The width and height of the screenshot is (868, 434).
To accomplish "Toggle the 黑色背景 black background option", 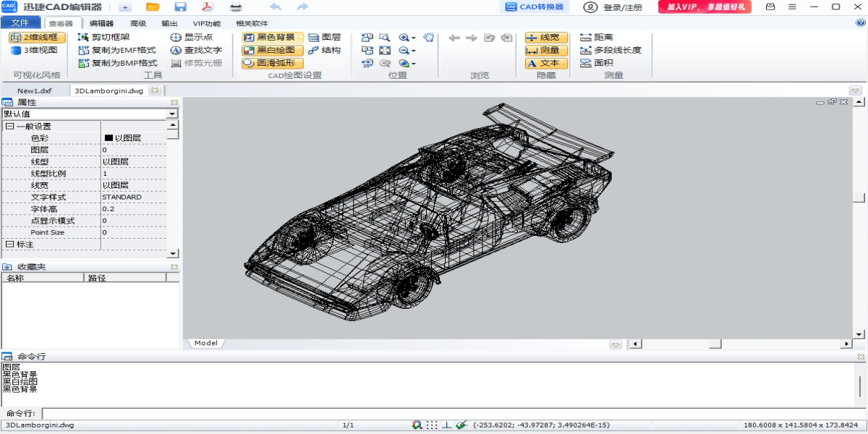I will 269,37.
